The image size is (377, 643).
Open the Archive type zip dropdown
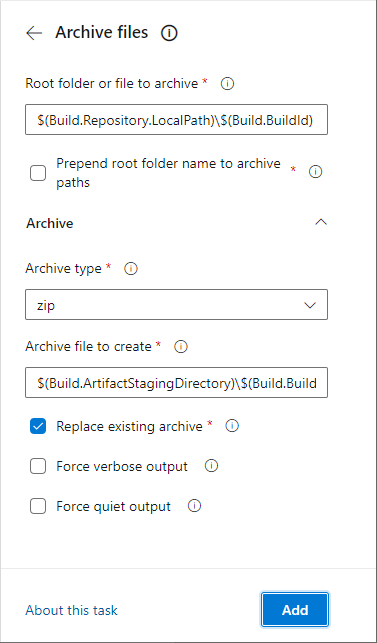point(176,305)
